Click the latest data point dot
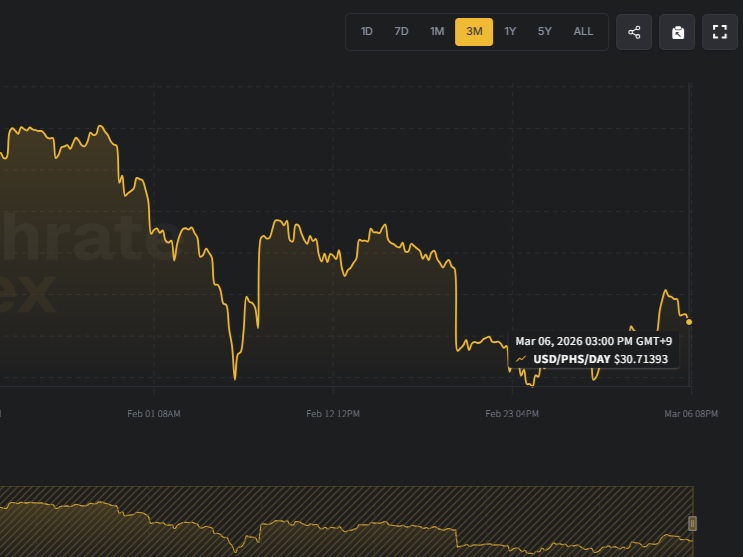The height and width of the screenshot is (557, 743). click(689, 322)
